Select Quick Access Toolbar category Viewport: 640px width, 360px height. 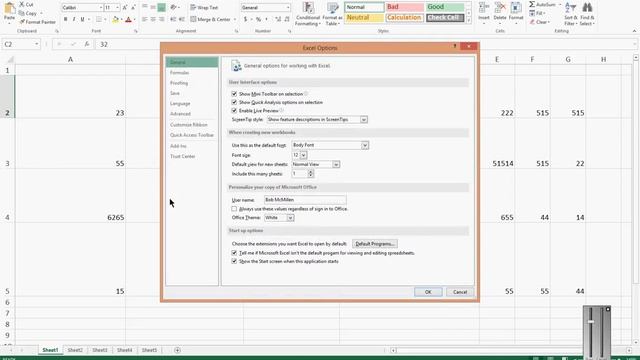[x=192, y=135]
